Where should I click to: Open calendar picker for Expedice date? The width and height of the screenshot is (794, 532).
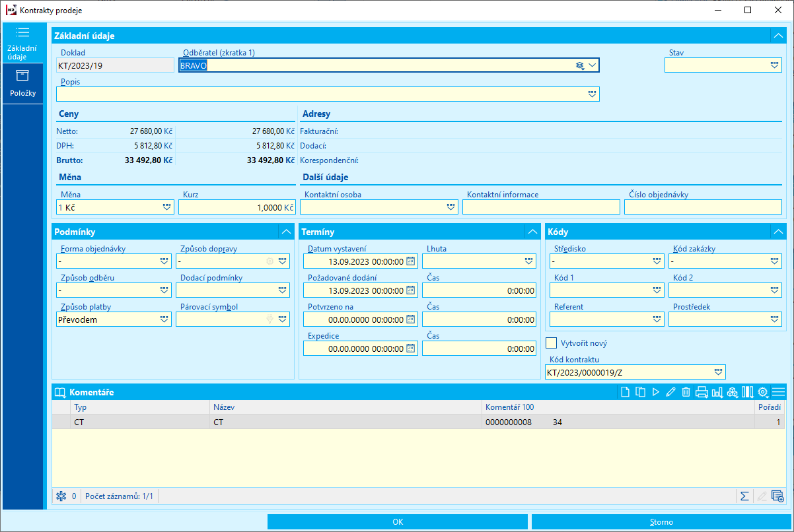[410, 349]
